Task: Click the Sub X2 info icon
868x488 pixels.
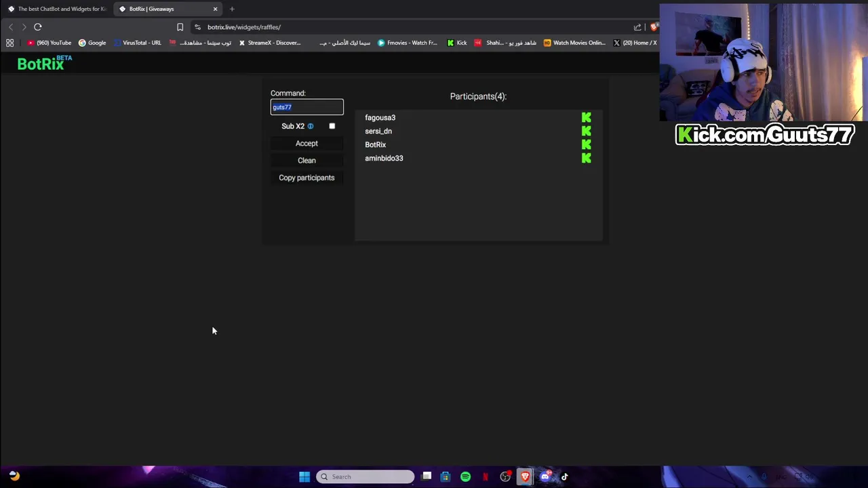Action: (x=311, y=126)
